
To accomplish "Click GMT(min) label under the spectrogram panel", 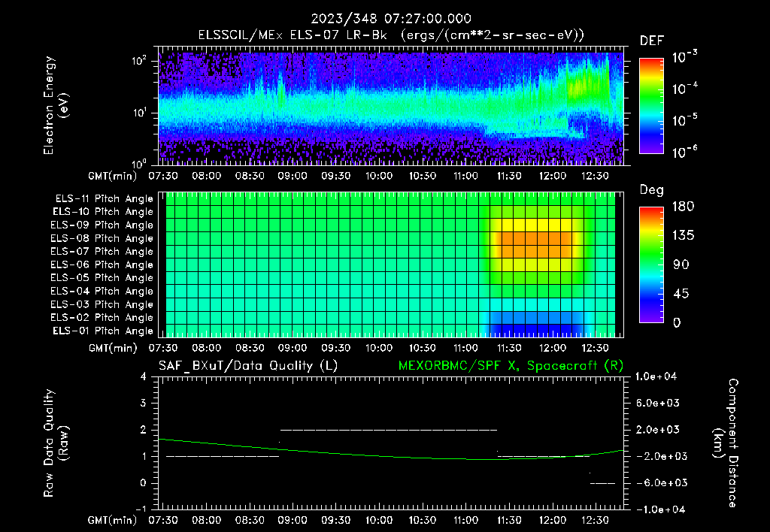I will [113, 176].
